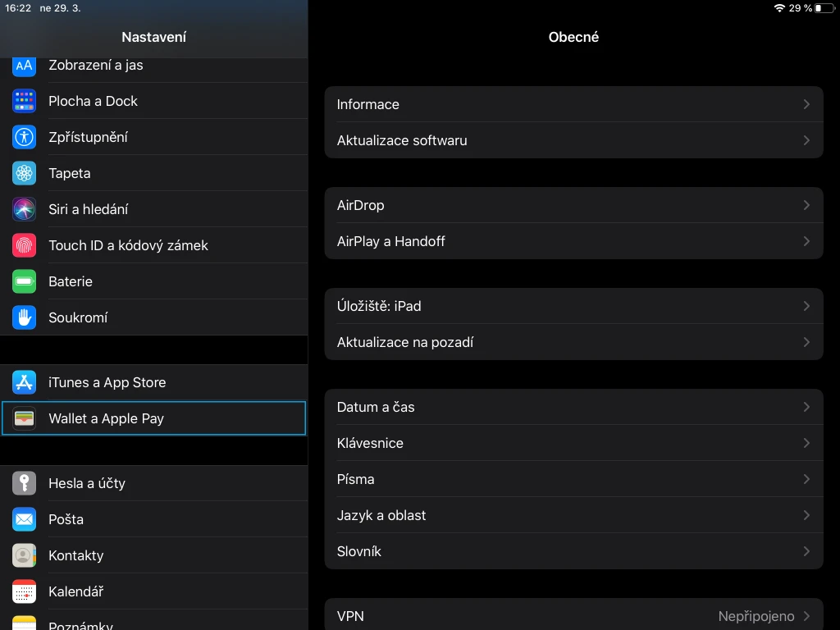
Task: Expand Informace using its chevron
Action: 806,104
